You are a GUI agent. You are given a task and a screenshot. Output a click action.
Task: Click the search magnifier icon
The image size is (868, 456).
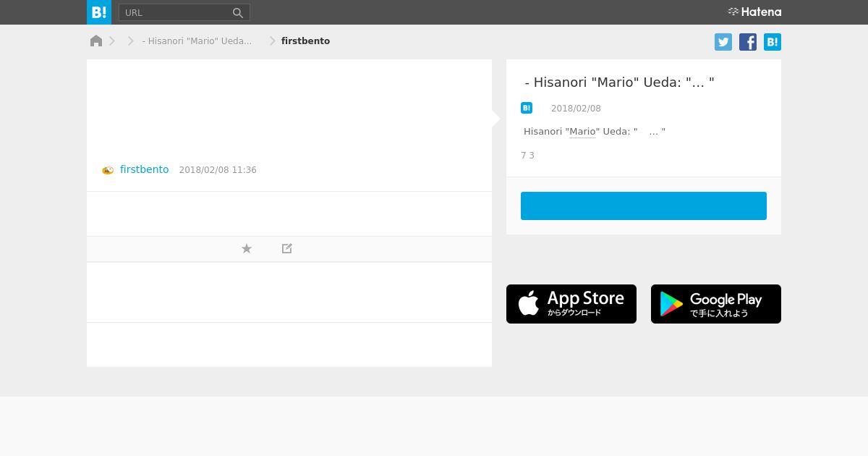pyautogui.click(x=237, y=12)
